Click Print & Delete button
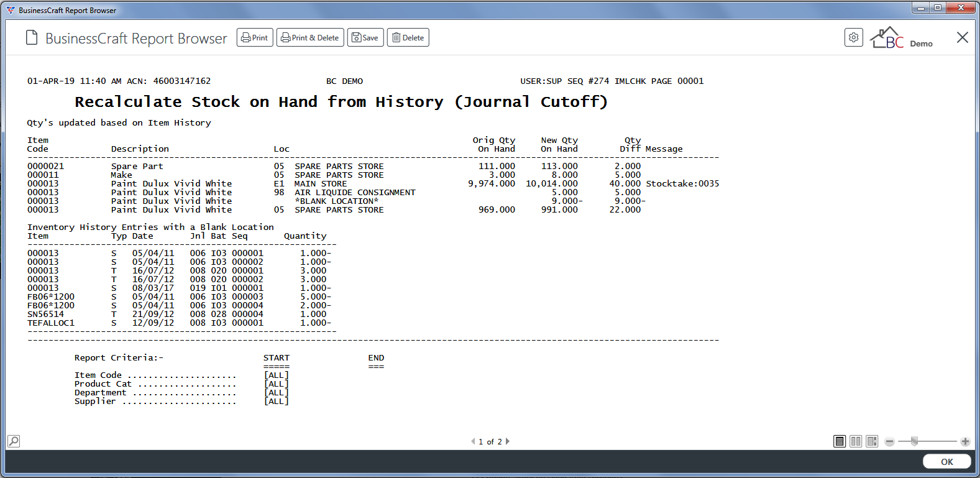This screenshot has width=980, height=478. click(310, 37)
